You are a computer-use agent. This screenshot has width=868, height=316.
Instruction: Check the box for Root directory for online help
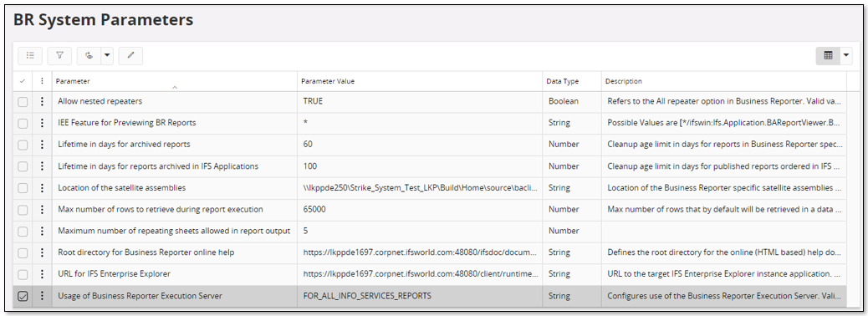point(22,253)
